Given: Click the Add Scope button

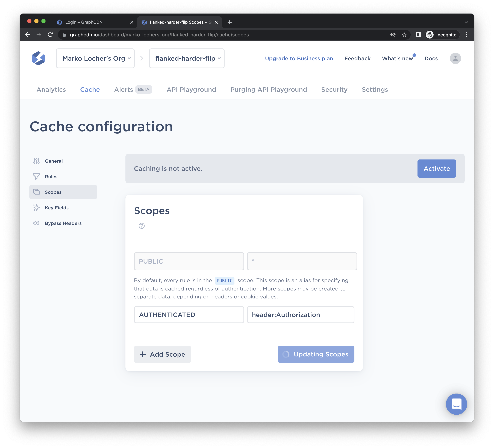Looking at the screenshot, I should click(x=163, y=354).
